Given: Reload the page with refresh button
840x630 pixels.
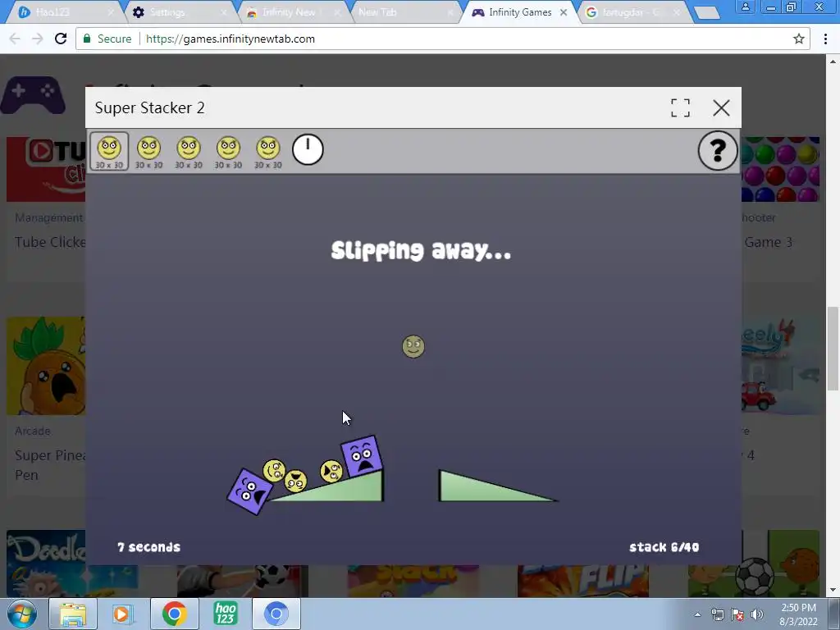Looking at the screenshot, I should [x=61, y=39].
